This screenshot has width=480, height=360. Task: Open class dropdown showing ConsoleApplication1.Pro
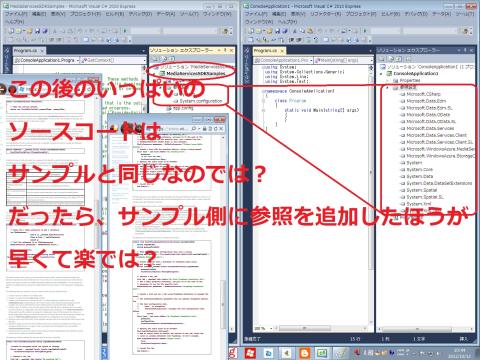(284, 60)
